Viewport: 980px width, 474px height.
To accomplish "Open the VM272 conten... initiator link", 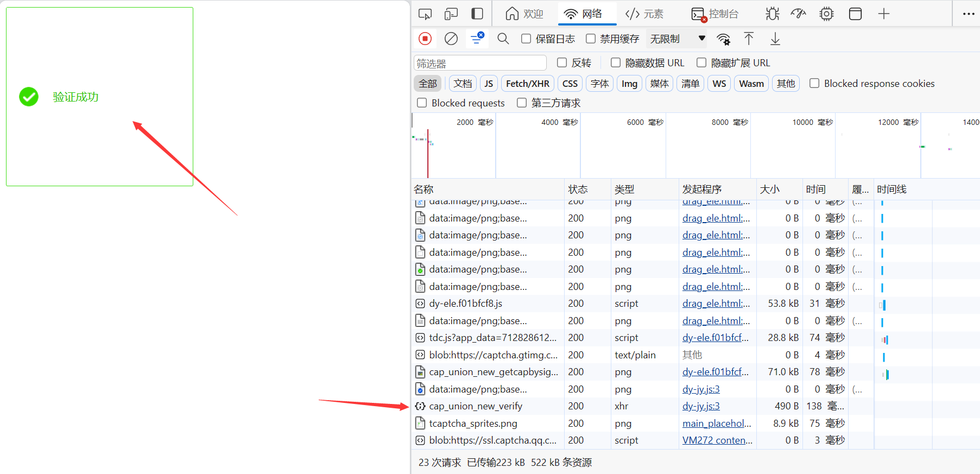I will coord(717,440).
